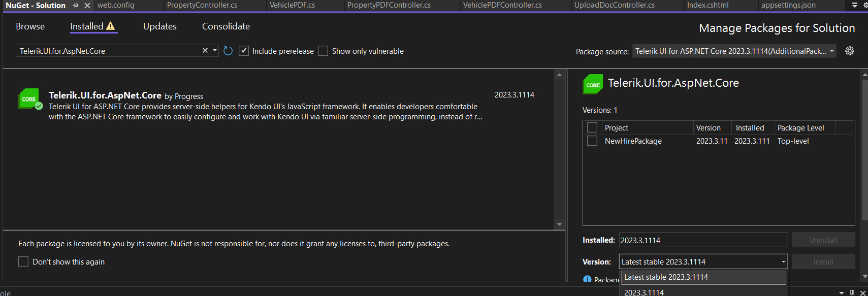Pin the NuGet - Solution tab

click(x=76, y=5)
